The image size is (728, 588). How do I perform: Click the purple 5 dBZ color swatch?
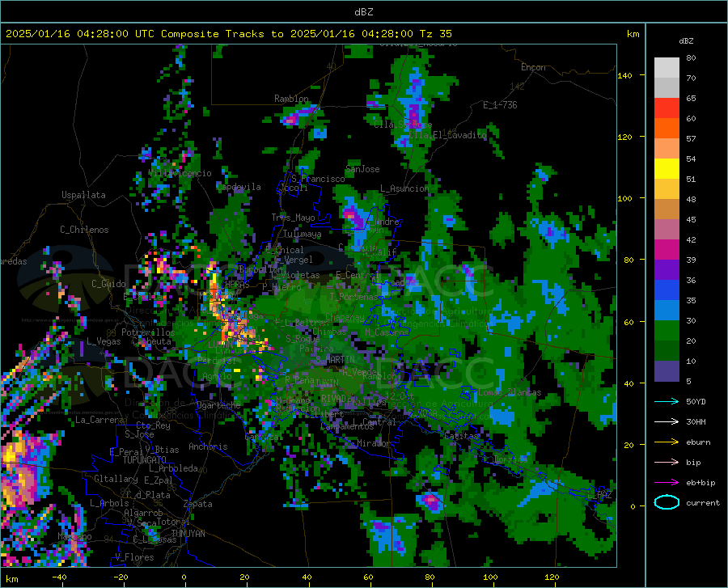[667, 371]
